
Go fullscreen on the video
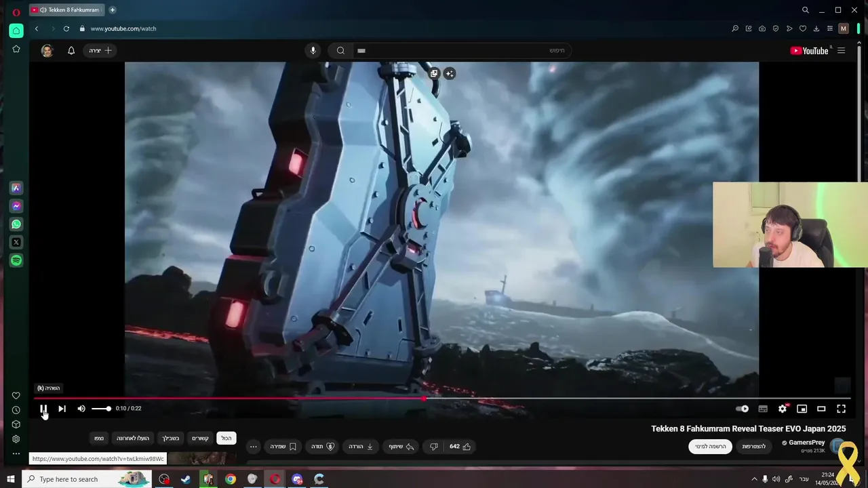coord(841,409)
